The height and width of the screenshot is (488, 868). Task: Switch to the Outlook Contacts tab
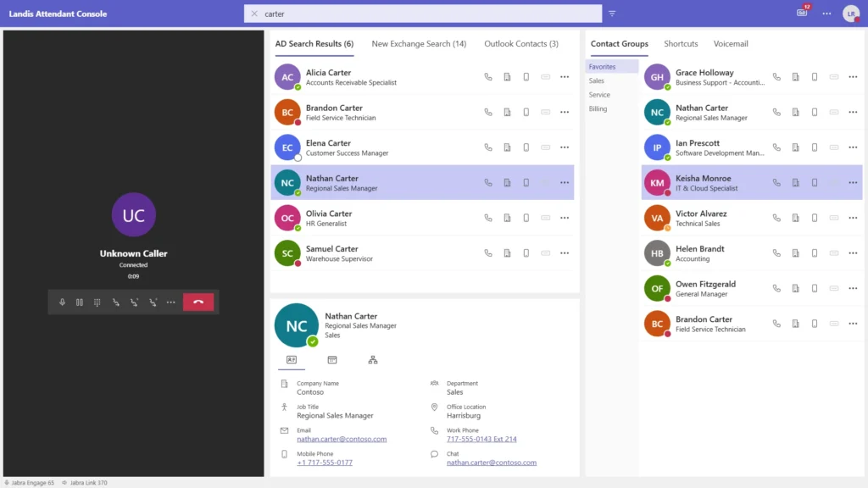click(x=521, y=44)
